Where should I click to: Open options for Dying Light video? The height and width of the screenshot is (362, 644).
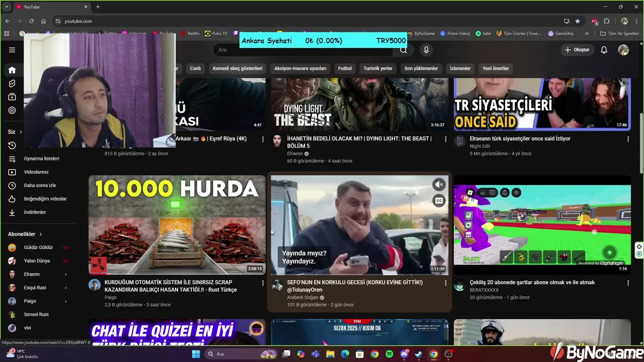445,139
